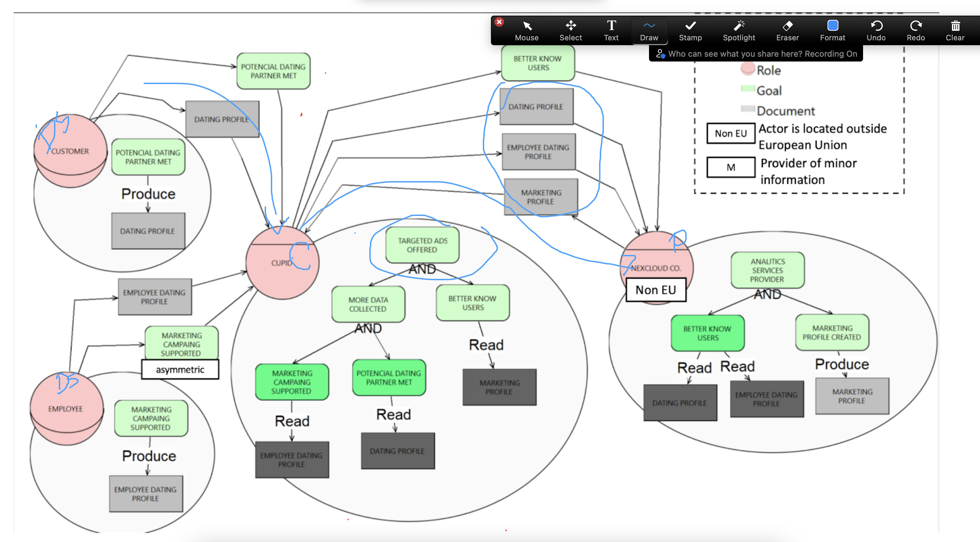The image size is (980, 542).
Task: Click the asymmetric label box
Action: (180, 369)
